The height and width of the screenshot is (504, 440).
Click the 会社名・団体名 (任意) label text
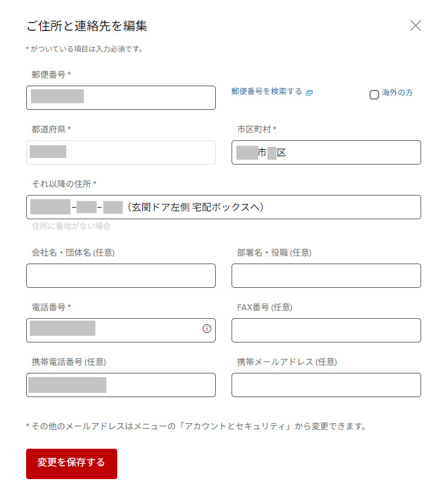pyautogui.click(x=73, y=253)
